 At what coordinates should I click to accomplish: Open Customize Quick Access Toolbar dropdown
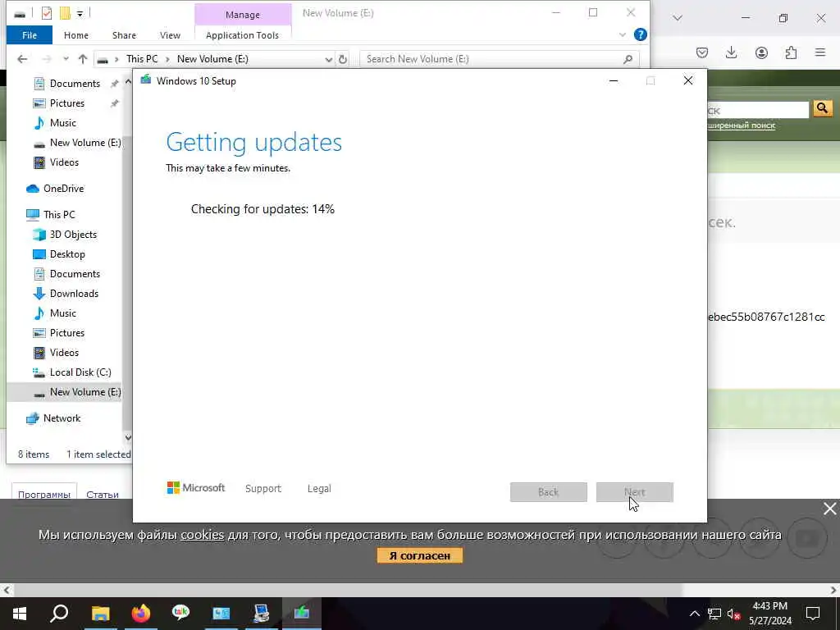[x=80, y=13]
